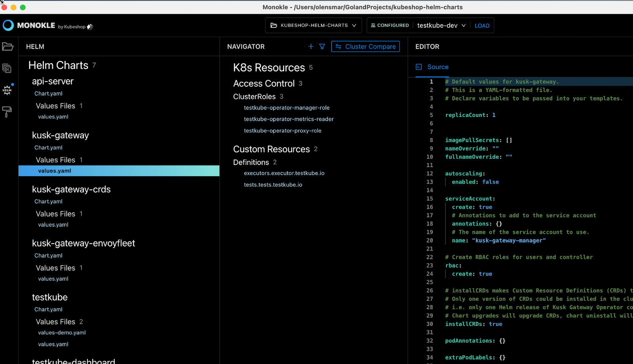Select the kusk-gateway-crds chart
The width and height of the screenshot is (633, 364).
click(x=71, y=190)
